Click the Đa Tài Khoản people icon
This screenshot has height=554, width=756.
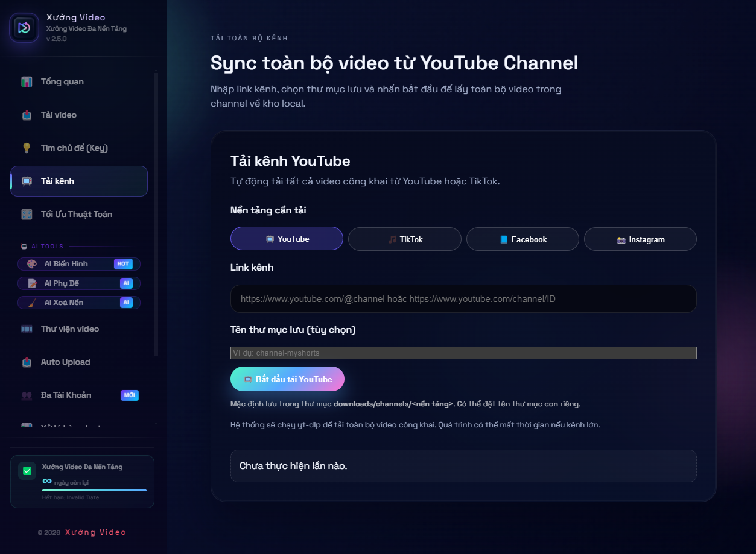pyautogui.click(x=27, y=395)
